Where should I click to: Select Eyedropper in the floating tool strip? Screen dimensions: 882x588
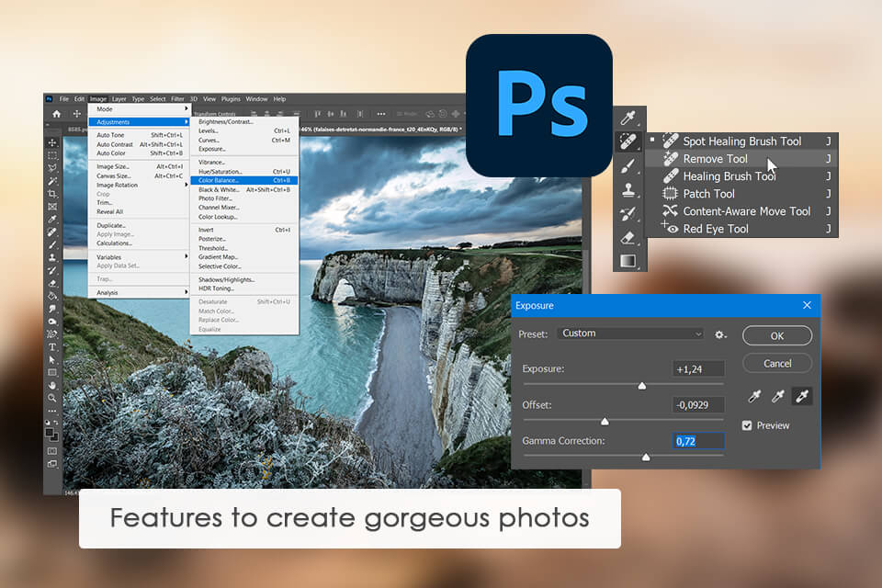pos(628,118)
